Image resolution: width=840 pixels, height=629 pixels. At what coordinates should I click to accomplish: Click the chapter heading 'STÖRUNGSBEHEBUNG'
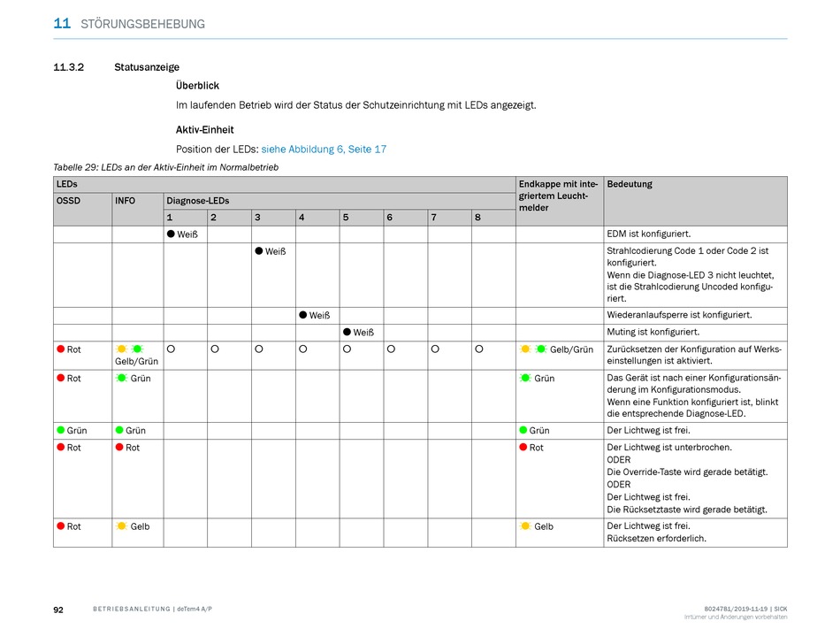pos(142,24)
